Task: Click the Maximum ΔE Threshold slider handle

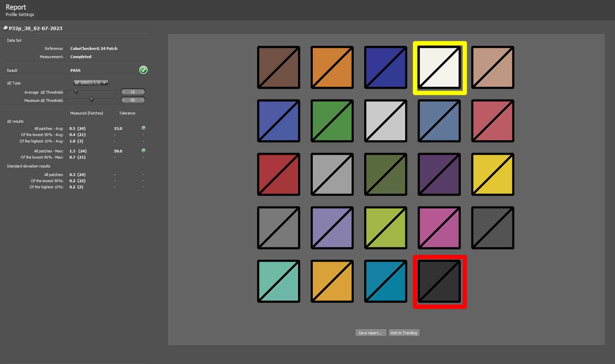Action: 91,100
